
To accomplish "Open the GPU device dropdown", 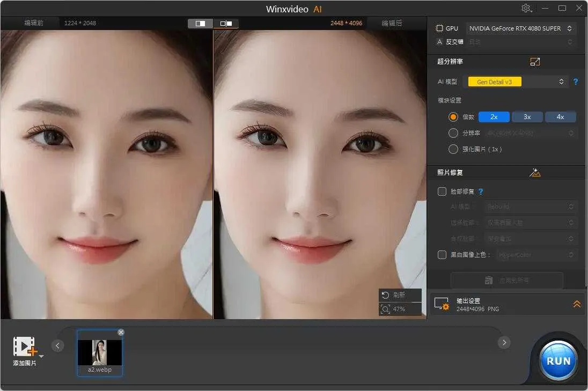I will click(521, 28).
